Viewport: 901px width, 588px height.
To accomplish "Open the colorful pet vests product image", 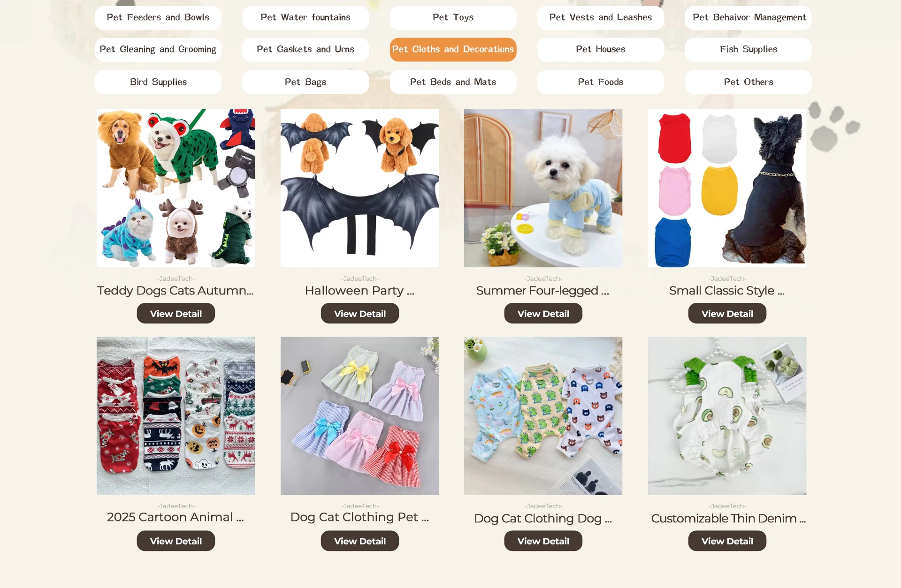I will tap(727, 188).
